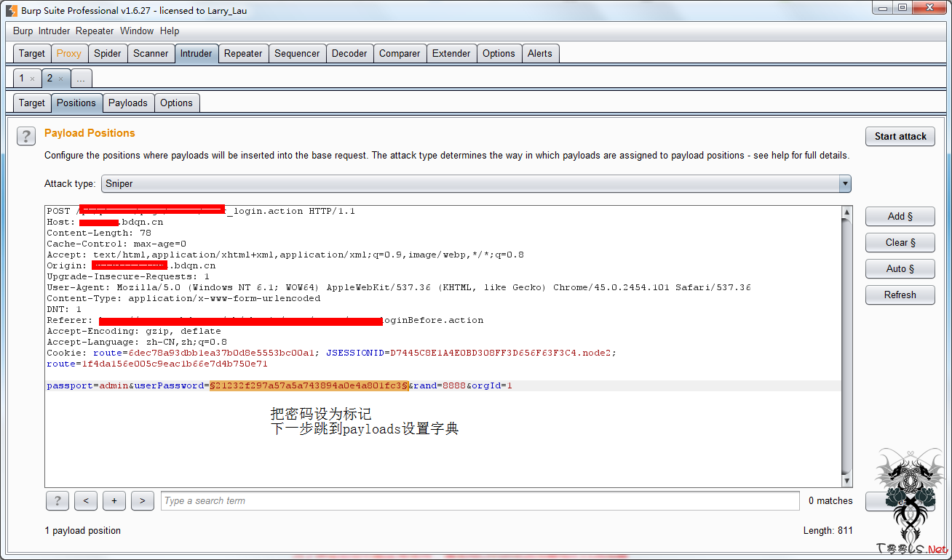Click the 'Accept-Language: zh-CN,zh;q=0.8' line
This screenshot has height=560, width=952.
click(137, 342)
